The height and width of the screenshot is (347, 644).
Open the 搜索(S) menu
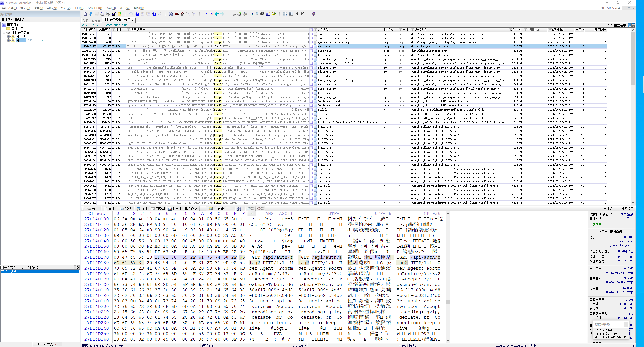[38, 8]
